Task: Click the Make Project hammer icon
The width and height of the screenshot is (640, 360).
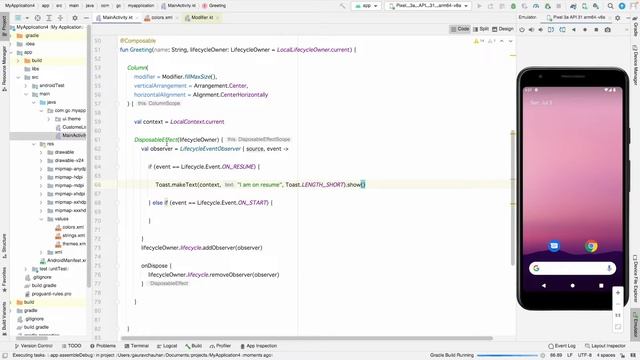Action: 342,6
